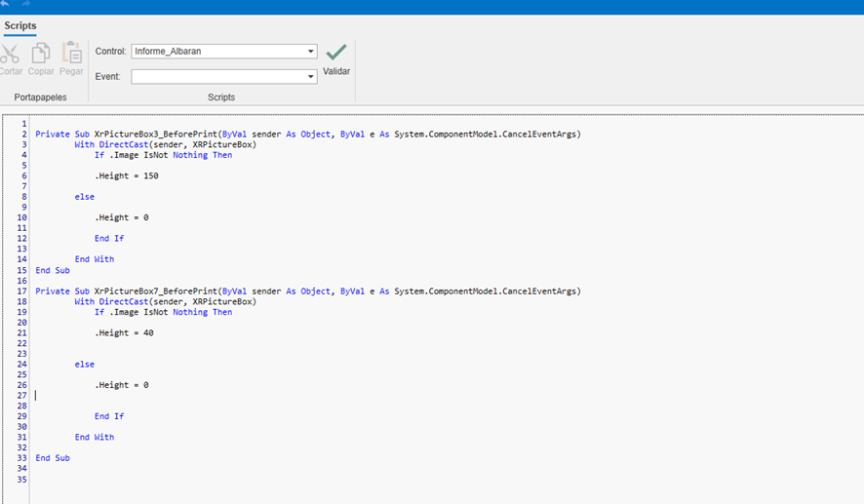Click the '.Height = 150' code line
864x504 pixels.
pos(126,176)
